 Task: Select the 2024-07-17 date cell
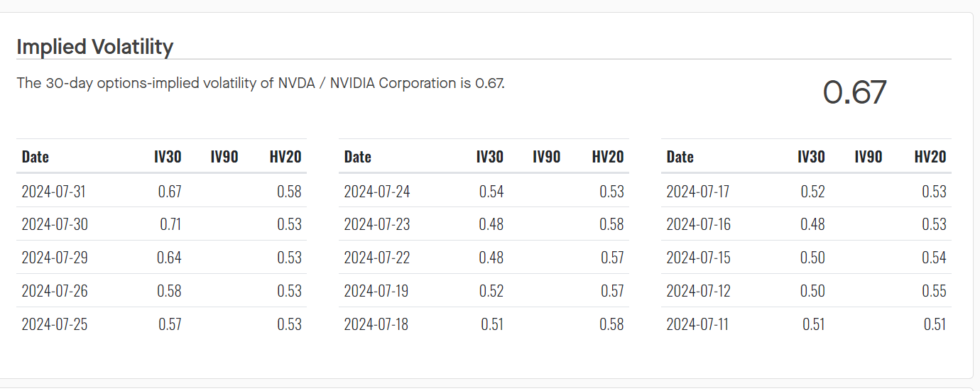pos(699,192)
